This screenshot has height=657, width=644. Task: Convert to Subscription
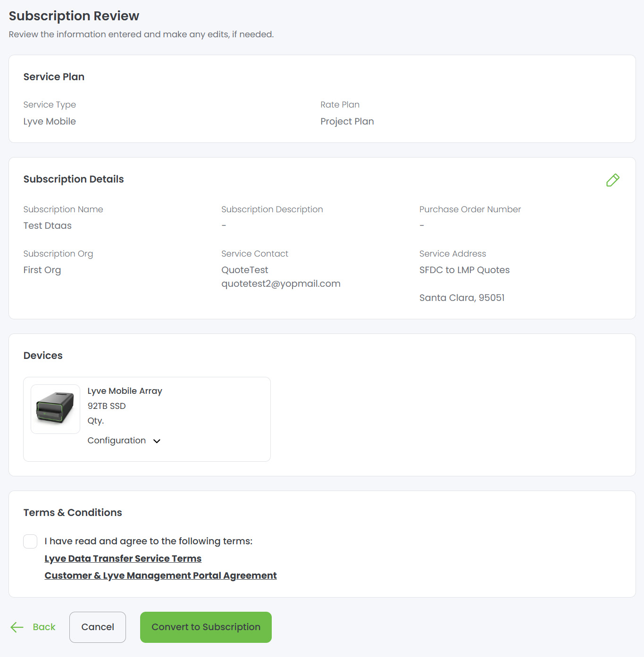(x=206, y=627)
